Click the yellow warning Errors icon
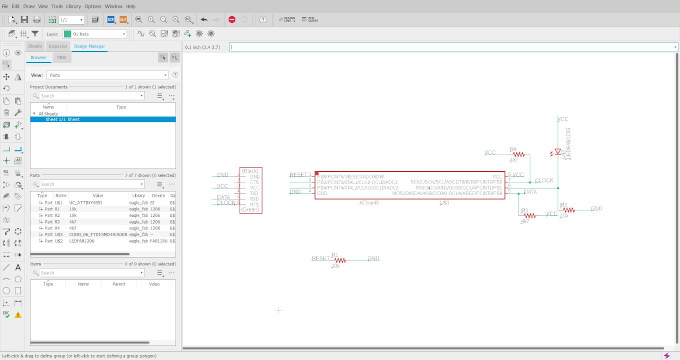The width and height of the screenshot is (680, 360). pyautogui.click(x=18, y=315)
